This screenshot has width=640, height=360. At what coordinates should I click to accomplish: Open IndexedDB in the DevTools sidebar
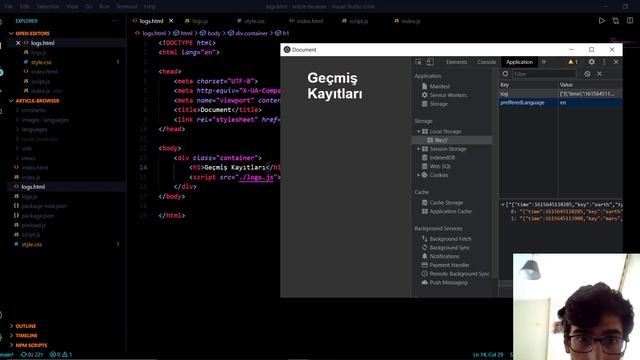442,158
